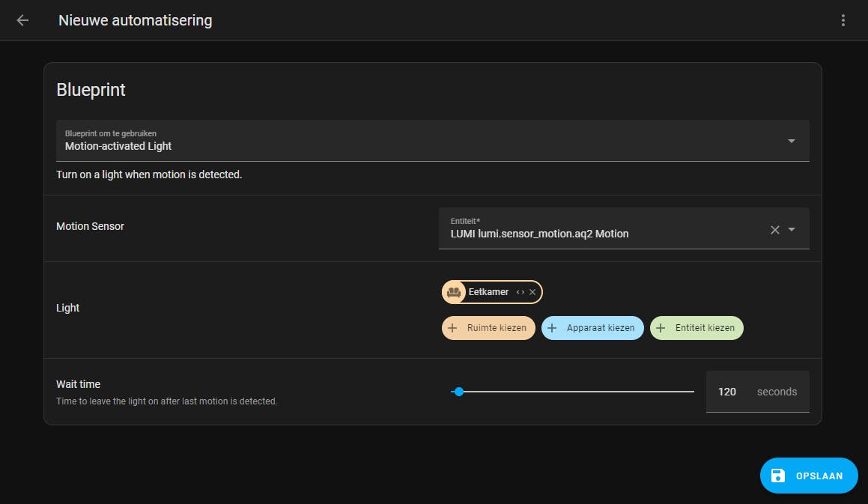
Task: Go back using the top-left arrow
Action: pyautogui.click(x=22, y=20)
